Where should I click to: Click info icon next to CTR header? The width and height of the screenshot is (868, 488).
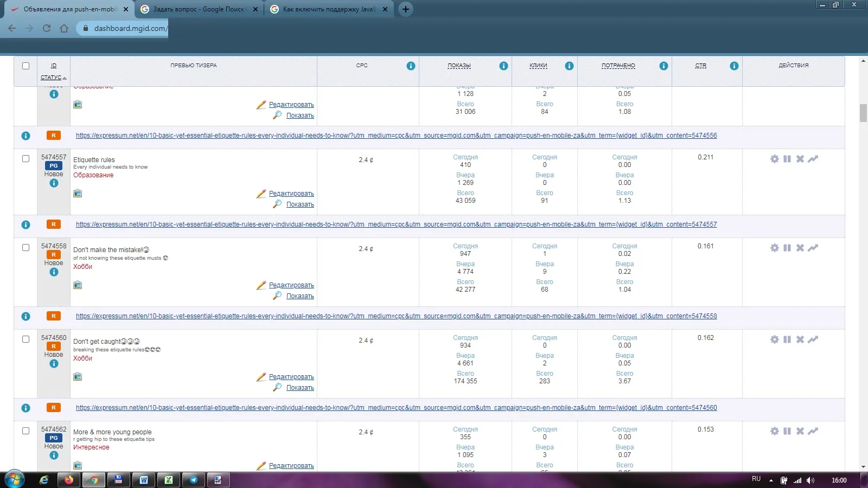coord(734,66)
